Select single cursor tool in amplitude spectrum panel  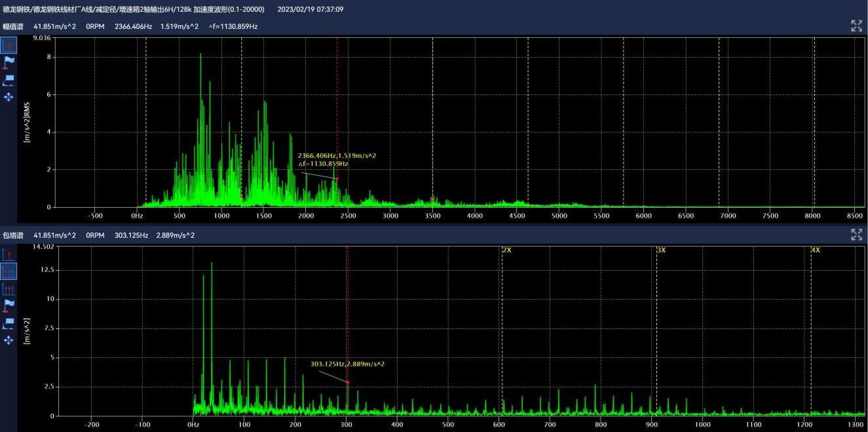coord(9,45)
